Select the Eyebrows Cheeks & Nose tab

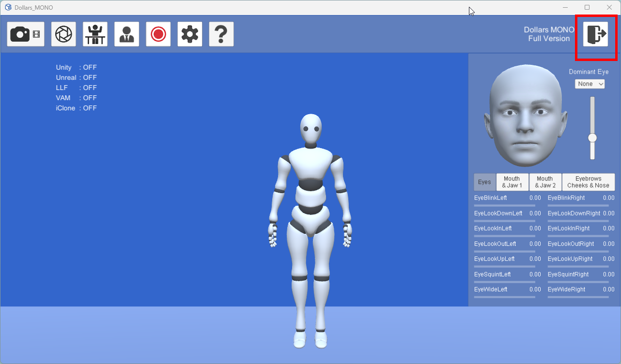[588, 182]
